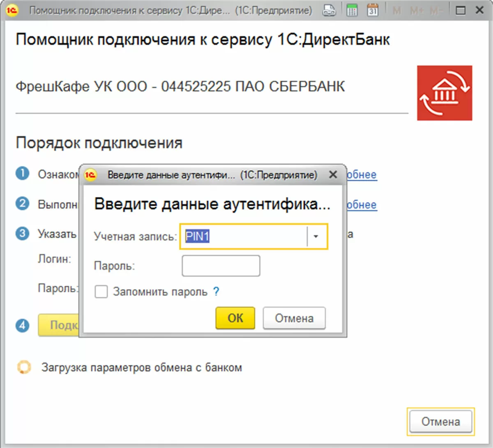Click the 1C logo in main title bar
Screen dimensions: 493x448
[x=12, y=10]
